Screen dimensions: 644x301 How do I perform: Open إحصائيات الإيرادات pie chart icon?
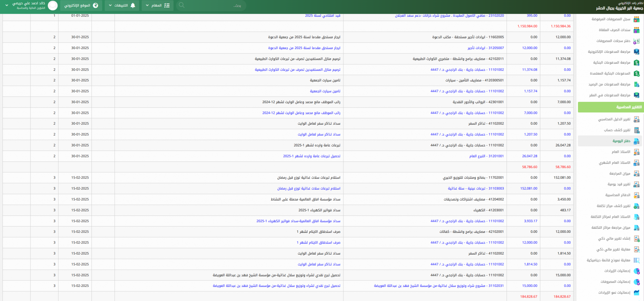pyautogui.click(x=636, y=271)
